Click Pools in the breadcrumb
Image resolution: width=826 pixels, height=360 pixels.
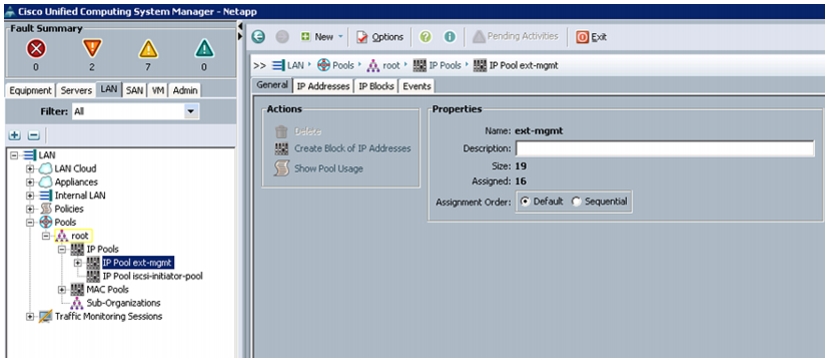click(343, 65)
